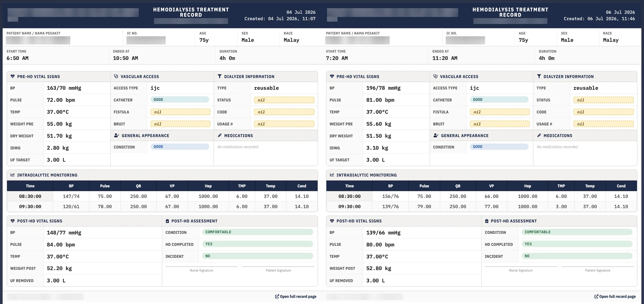
Task: Click weight post value 52.20 kg
Action: 59,268
